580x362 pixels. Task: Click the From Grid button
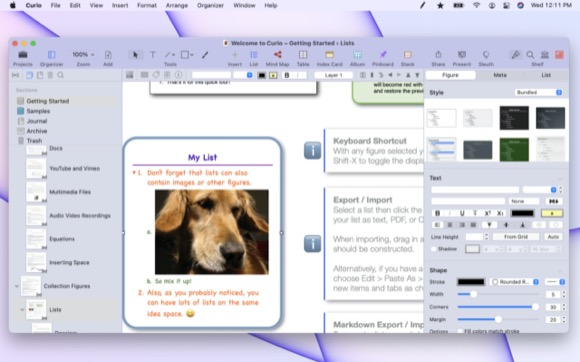516,237
